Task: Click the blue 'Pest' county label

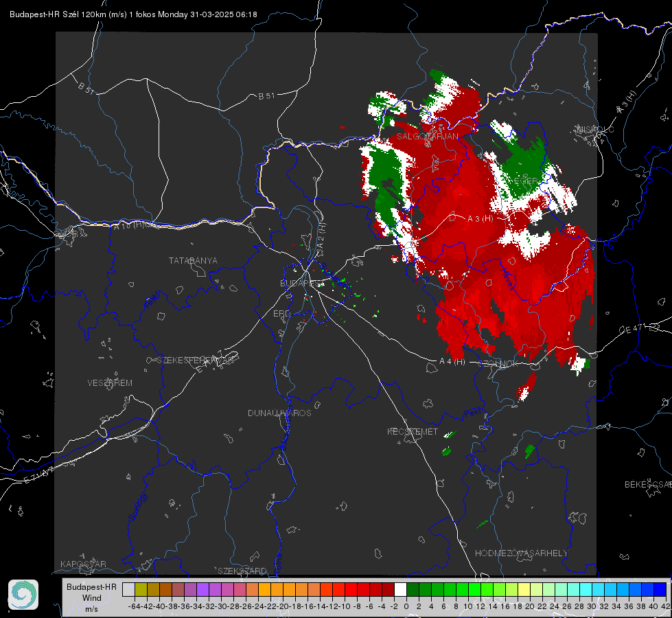Action: pyautogui.click(x=472, y=413)
